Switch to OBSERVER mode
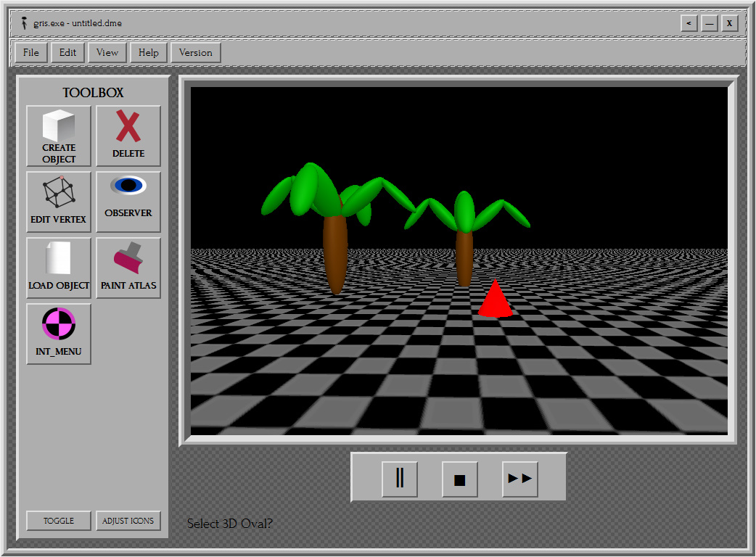Image resolution: width=756 pixels, height=557 pixels. point(128,202)
